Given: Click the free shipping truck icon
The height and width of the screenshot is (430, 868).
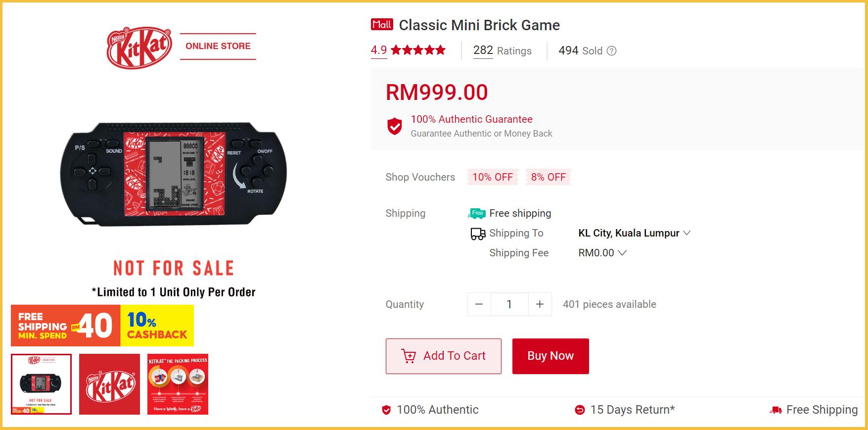Looking at the screenshot, I should click(x=477, y=213).
